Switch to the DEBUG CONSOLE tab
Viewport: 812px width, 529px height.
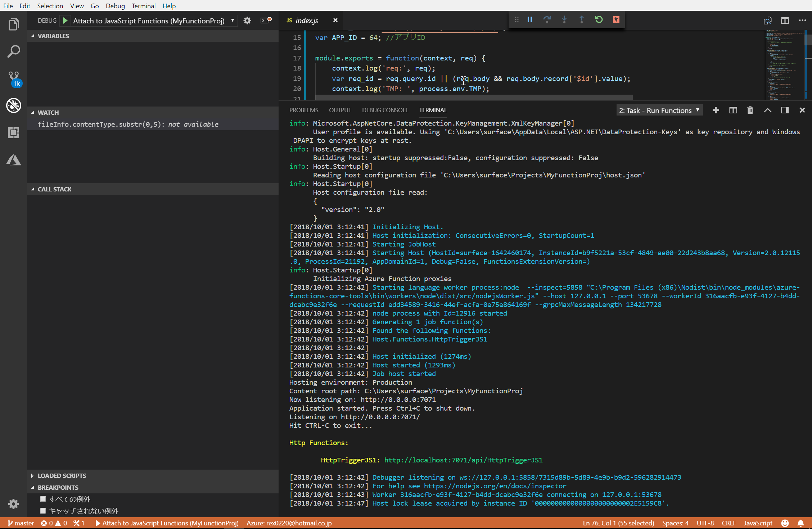click(x=385, y=110)
